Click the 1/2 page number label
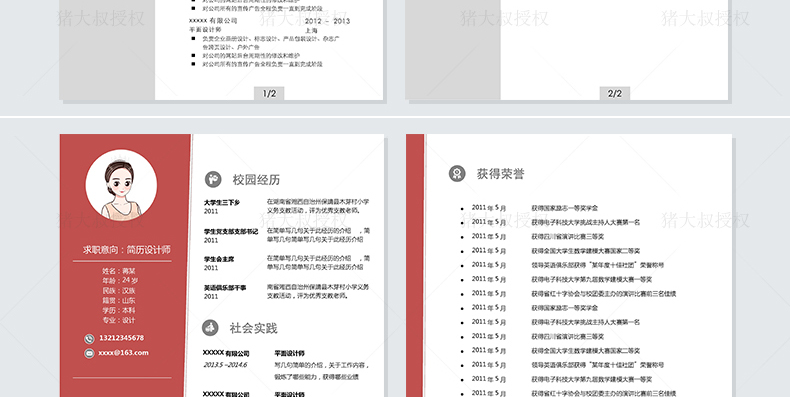790x397 pixels. point(269,94)
